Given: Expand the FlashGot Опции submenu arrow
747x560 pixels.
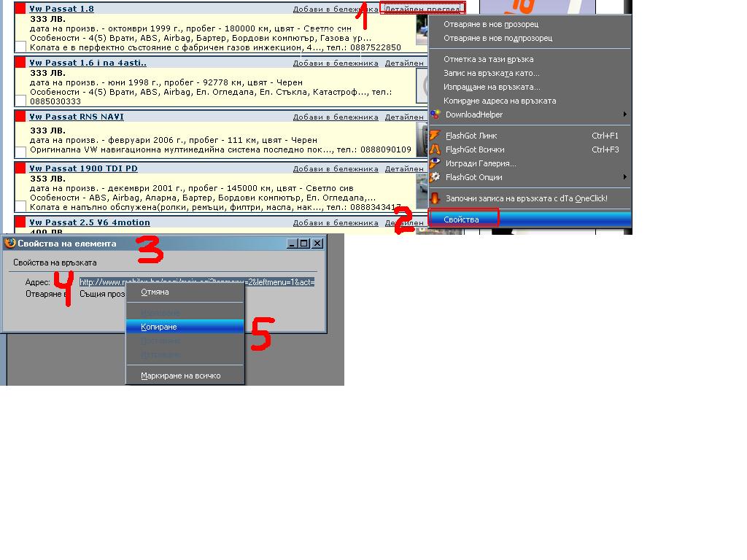Looking at the screenshot, I should pos(624,177).
